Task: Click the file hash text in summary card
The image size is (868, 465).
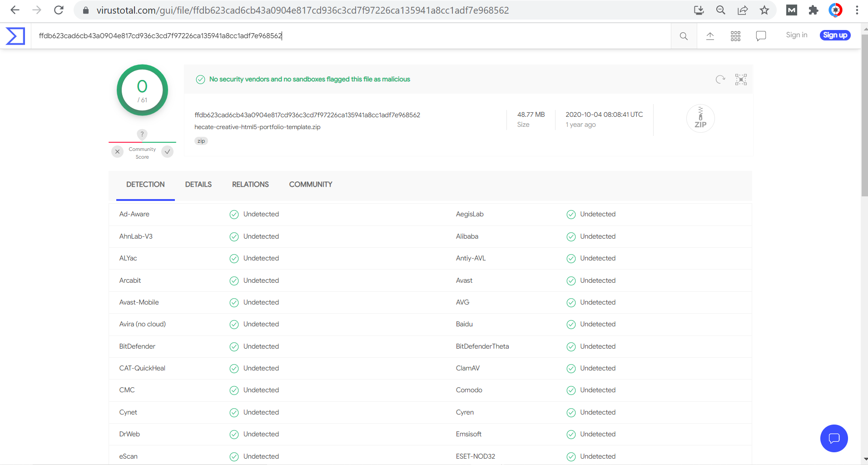Action: coord(308,115)
